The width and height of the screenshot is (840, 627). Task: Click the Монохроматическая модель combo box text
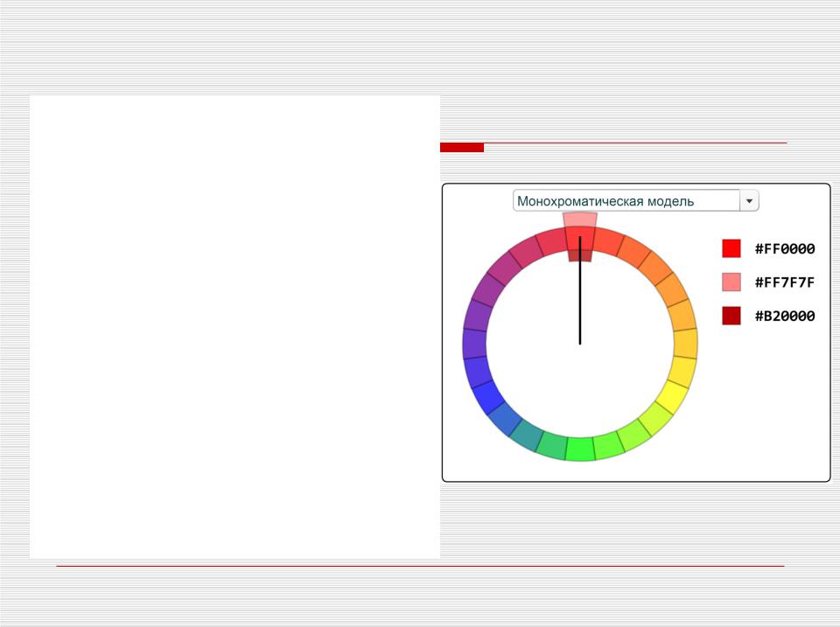click(605, 201)
